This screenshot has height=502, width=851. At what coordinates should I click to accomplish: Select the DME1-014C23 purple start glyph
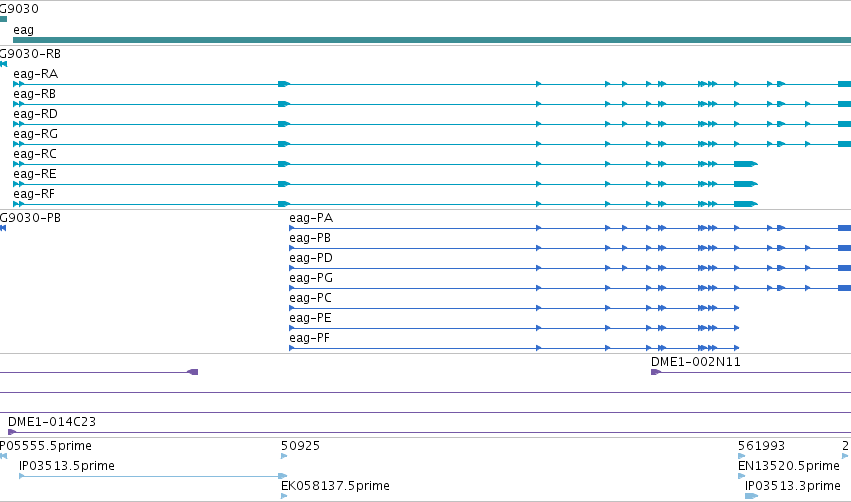point(12,432)
